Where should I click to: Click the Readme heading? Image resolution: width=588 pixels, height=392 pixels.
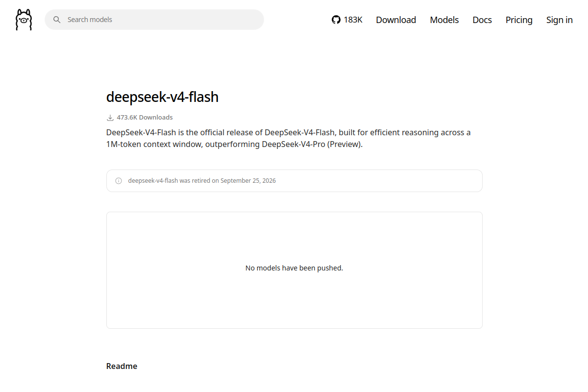122,366
